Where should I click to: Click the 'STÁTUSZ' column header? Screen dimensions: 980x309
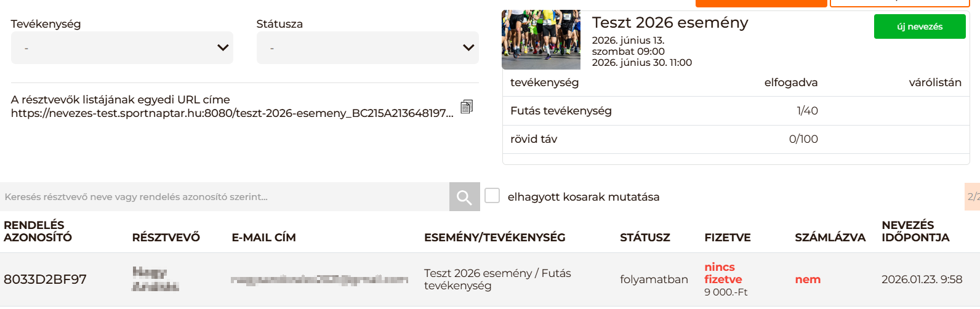[x=645, y=238]
